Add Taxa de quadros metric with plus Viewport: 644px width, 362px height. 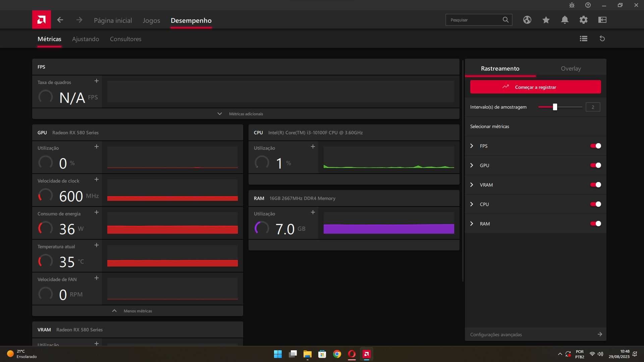97,81
